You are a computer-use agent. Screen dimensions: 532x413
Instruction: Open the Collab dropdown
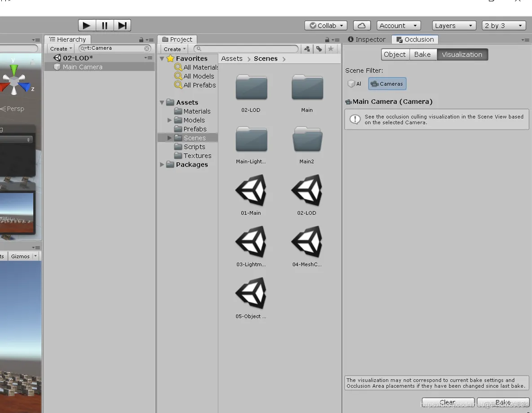coord(326,26)
